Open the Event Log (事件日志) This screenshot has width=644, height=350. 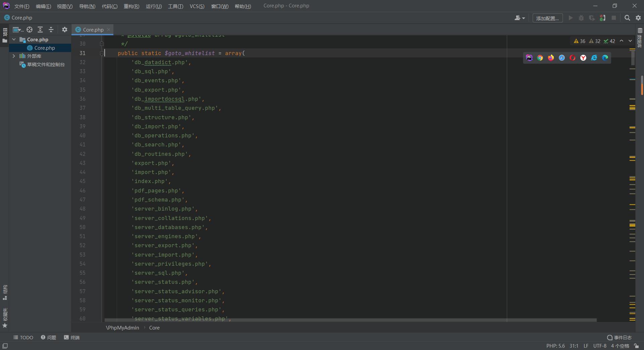pos(619,338)
